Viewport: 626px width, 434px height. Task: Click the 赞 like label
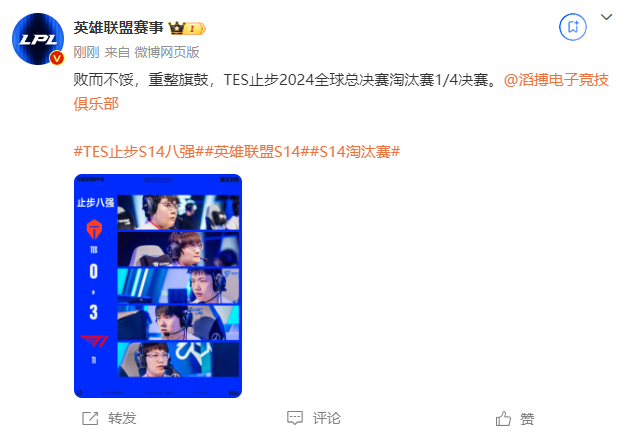pyautogui.click(x=527, y=419)
